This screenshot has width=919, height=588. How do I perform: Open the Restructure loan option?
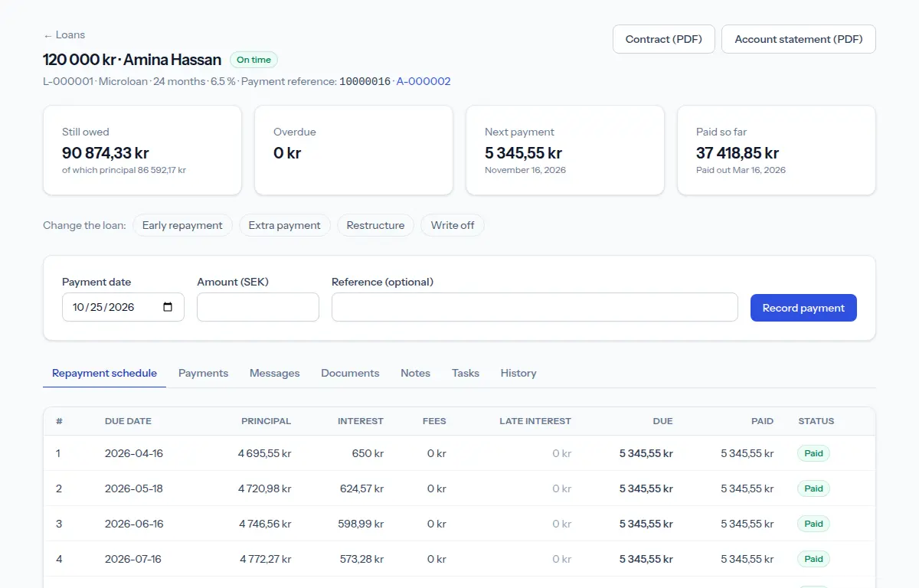375,225
